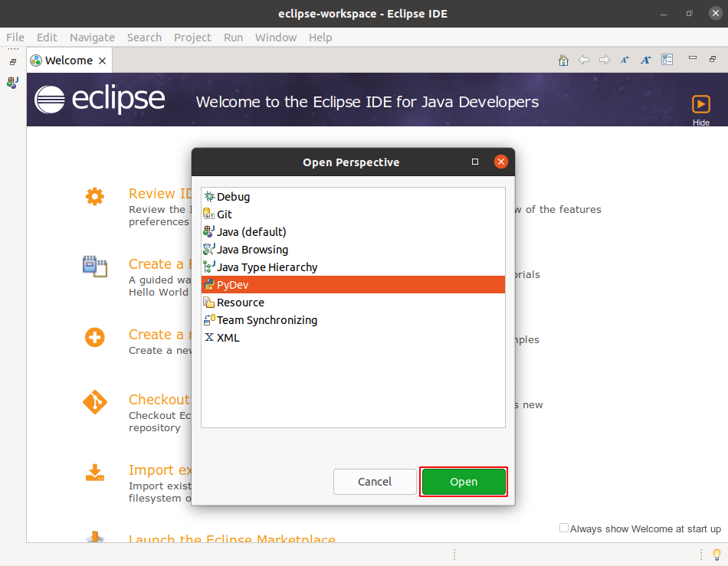Toggle Always show Welcome at start up
The height and width of the screenshot is (566, 728).
[x=564, y=528]
